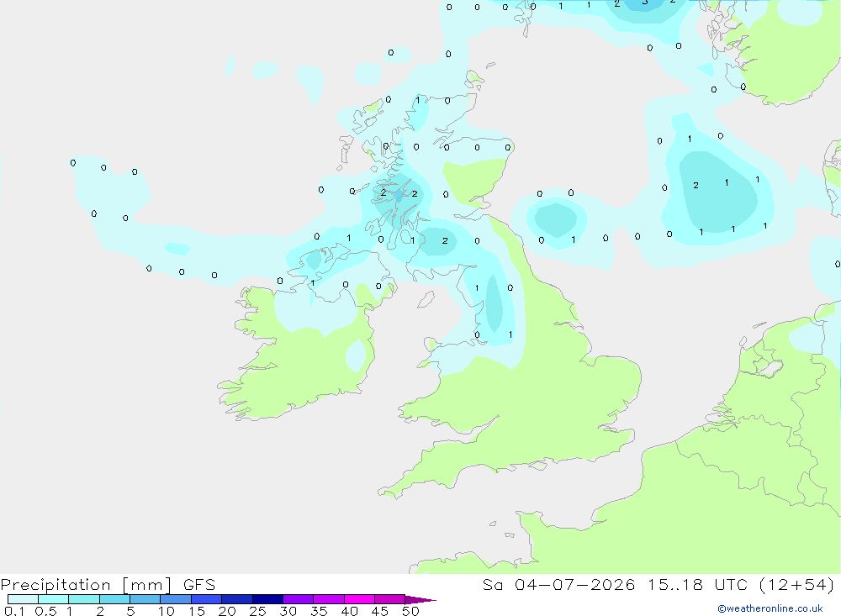Screen dimensions: 841x616
Task: Choose the 25–30 mm dark navy swatch
Action: 267,599
